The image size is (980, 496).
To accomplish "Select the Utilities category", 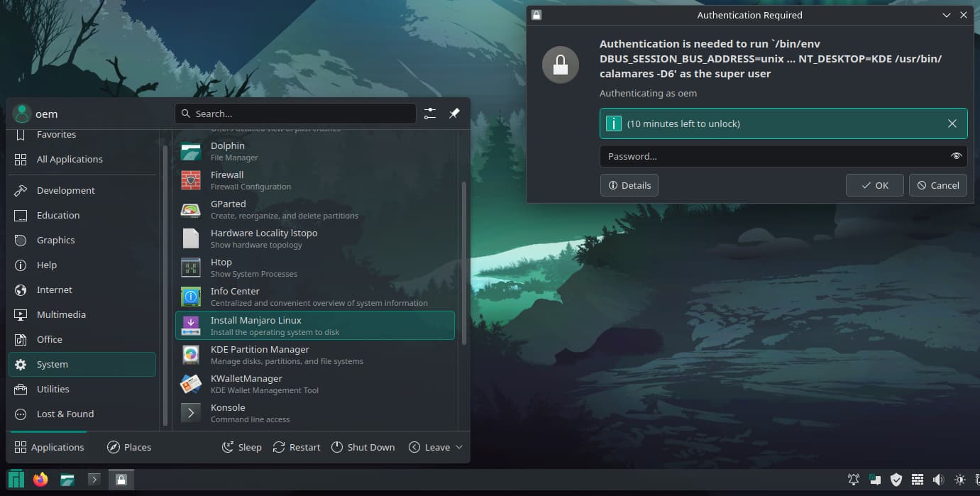I will (x=82, y=389).
